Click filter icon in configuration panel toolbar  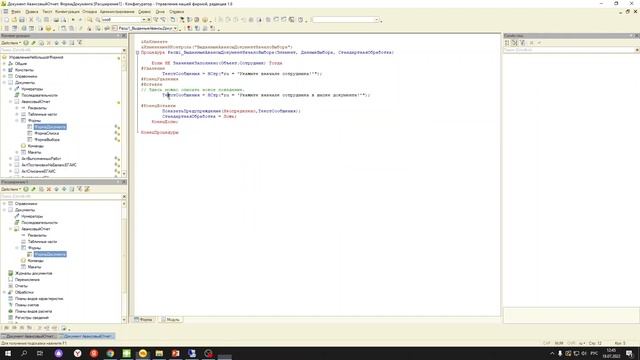coord(80,43)
